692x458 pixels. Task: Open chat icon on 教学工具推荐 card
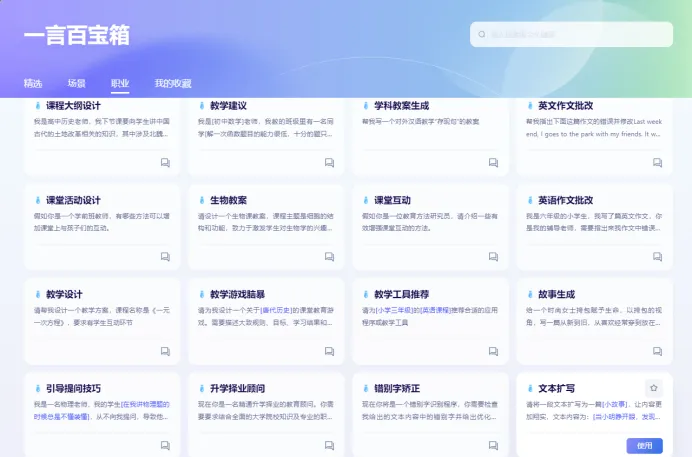coord(493,351)
